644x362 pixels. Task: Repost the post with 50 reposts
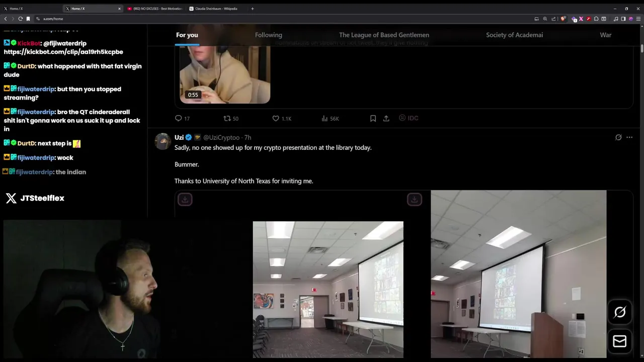pos(231,118)
